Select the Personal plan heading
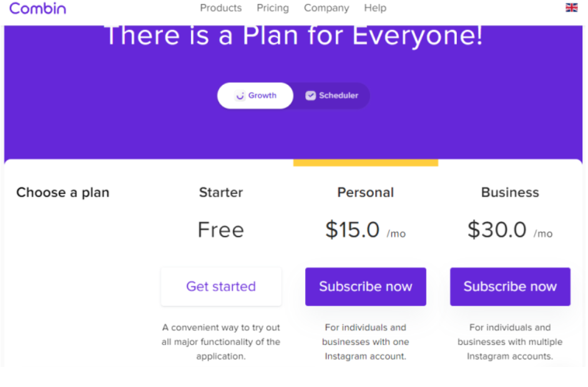The width and height of the screenshot is (588, 387). [366, 192]
